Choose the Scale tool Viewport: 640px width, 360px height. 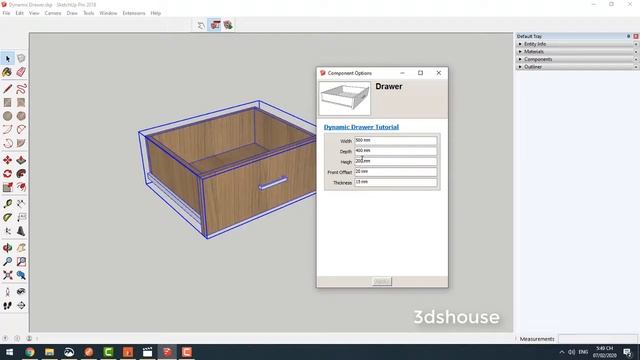[8, 187]
